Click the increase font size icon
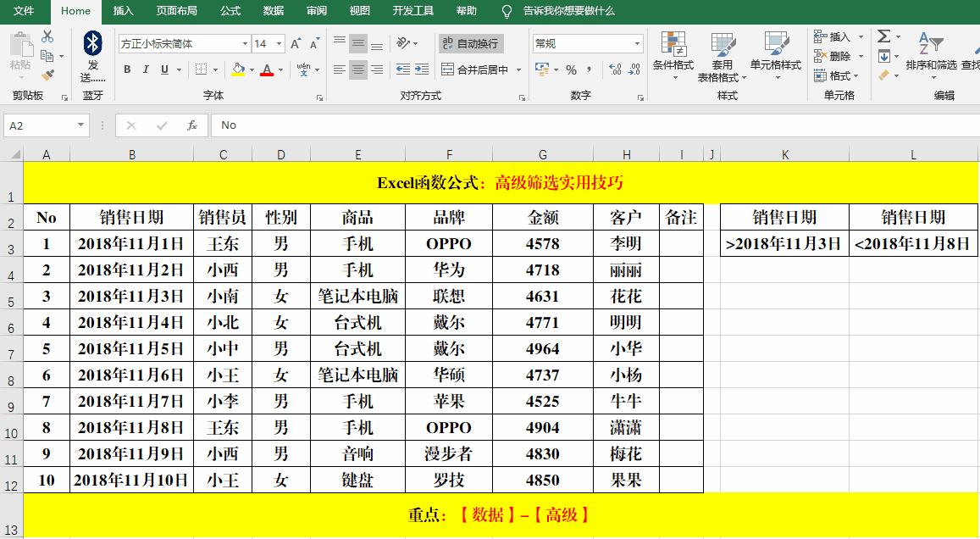Viewport: 980px width, 539px height. (x=296, y=44)
